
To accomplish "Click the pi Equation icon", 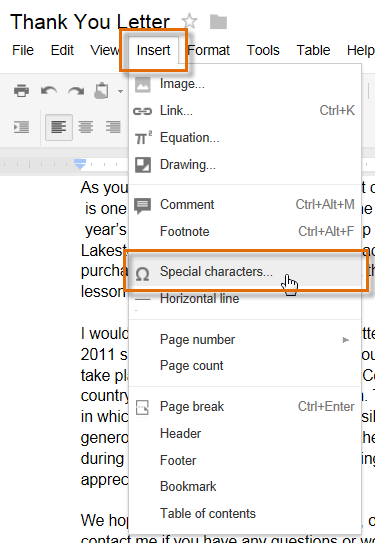I will tap(143, 137).
